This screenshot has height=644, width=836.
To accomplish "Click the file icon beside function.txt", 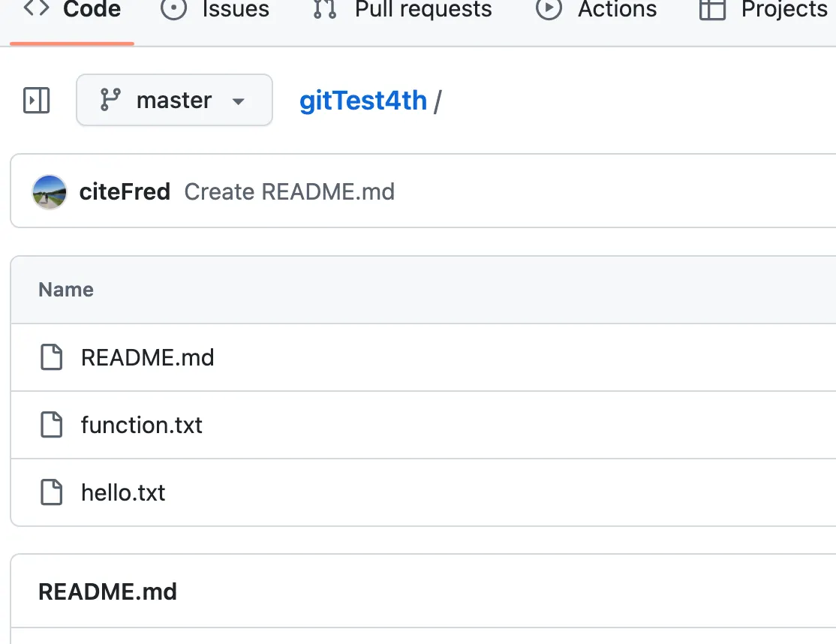I will [x=51, y=425].
